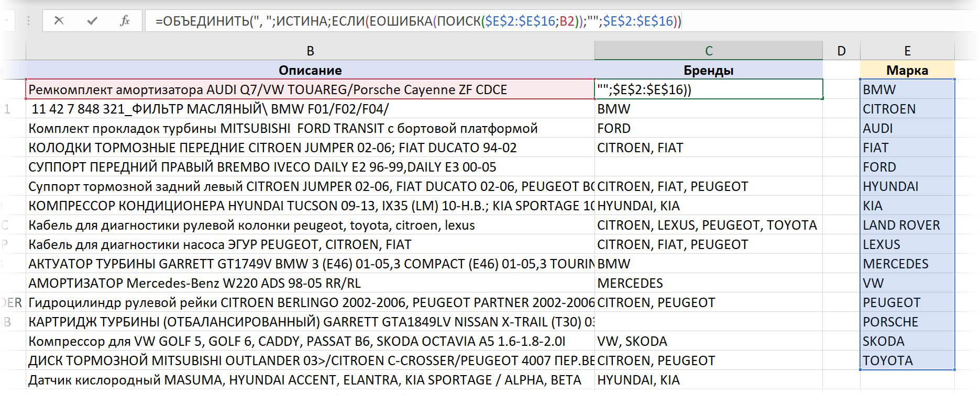Click the 'AUDI' cell in Марка column
The height and width of the screenshot is (395, 980).
[907, 128]
